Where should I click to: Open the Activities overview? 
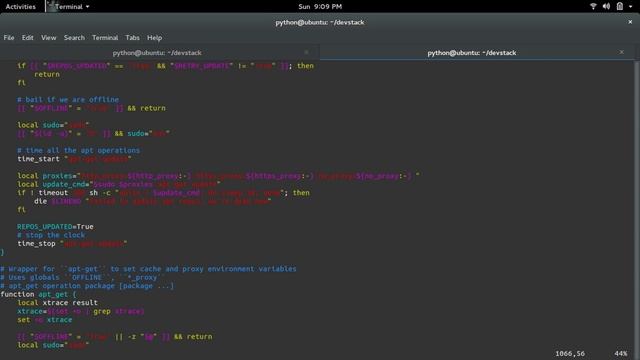click(20, 7)
